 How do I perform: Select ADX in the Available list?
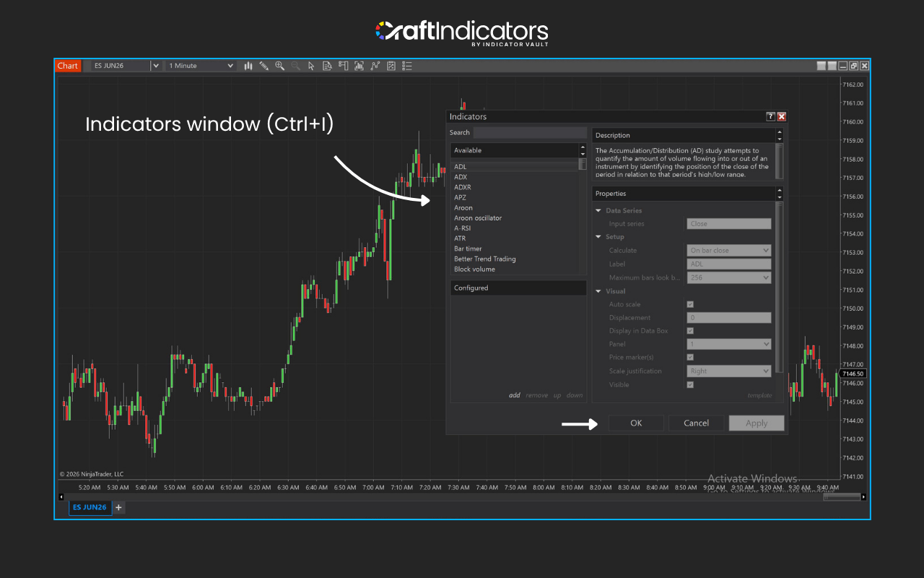(515, 177)
